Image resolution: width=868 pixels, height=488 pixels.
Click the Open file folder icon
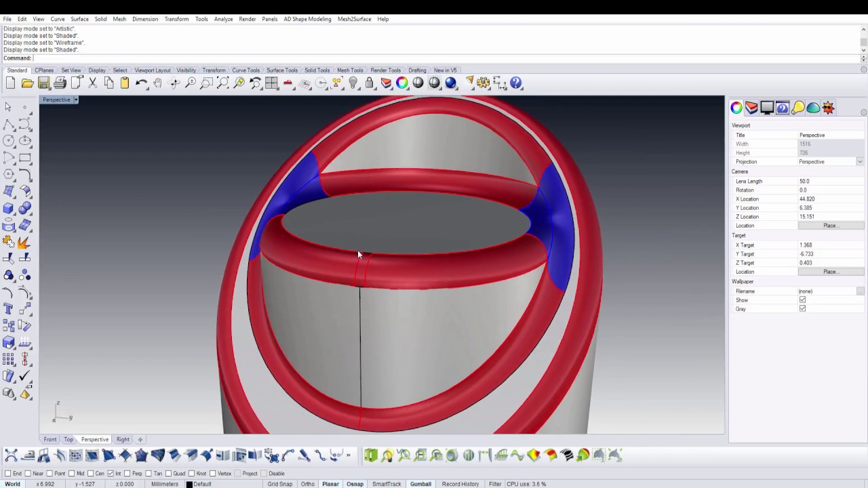click(x=27, y=83)
